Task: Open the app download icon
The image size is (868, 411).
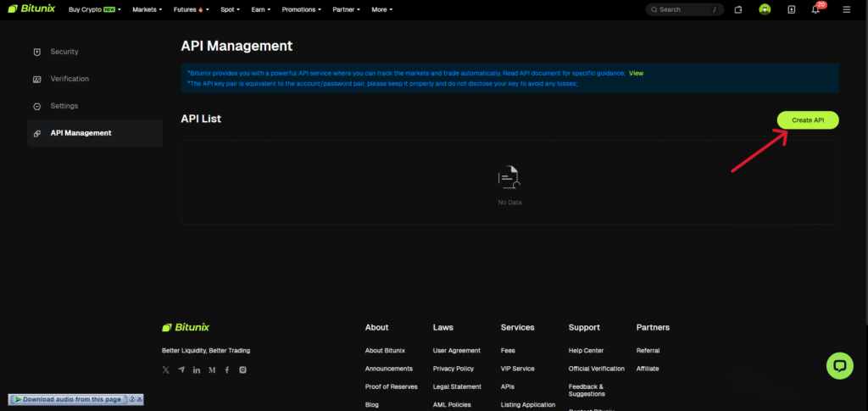Action: 791,9
